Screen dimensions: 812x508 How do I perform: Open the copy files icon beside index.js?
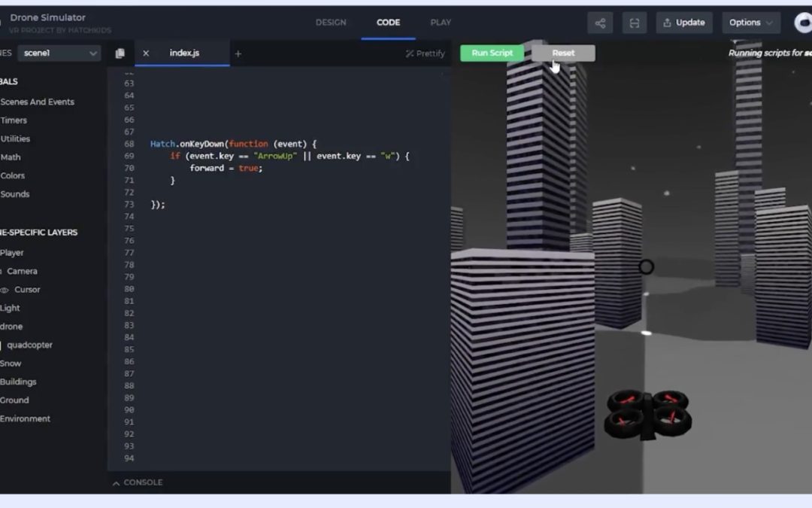[120, 53]
